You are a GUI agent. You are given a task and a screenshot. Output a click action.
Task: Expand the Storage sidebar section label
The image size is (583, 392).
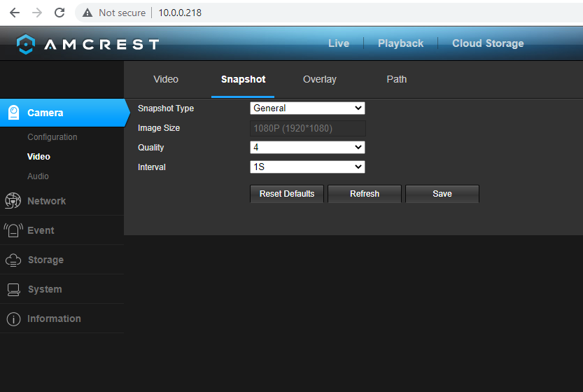pos(45,260)
